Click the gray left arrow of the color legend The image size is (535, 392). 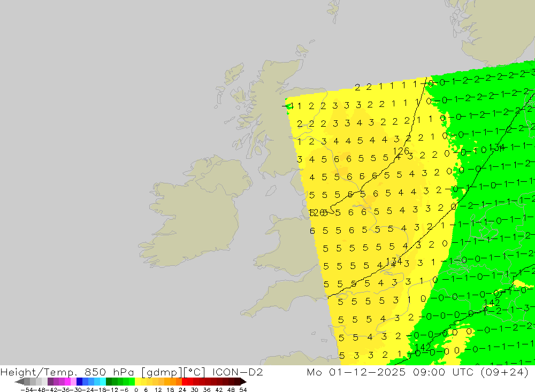[x=19, y=381]
